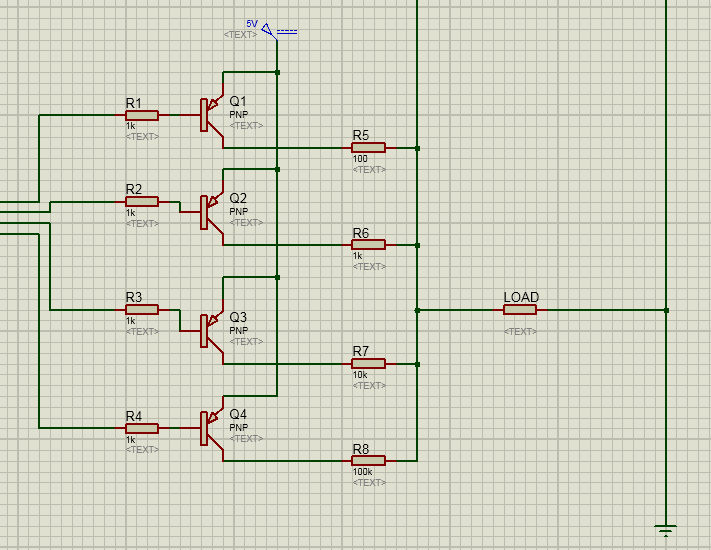
Task: Click the R5 value '100'
Action: pyautogui.click(x=360, y=159)
